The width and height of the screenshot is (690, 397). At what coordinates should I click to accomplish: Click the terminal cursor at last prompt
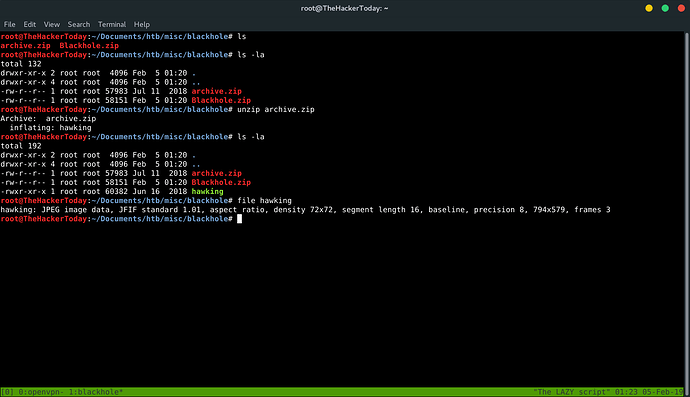tap(239, 219)
